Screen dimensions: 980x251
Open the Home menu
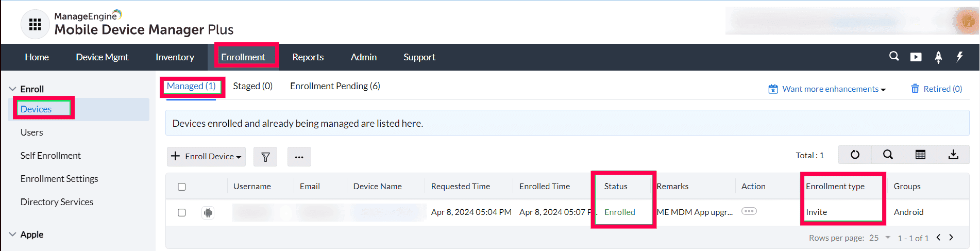point(37,57)
